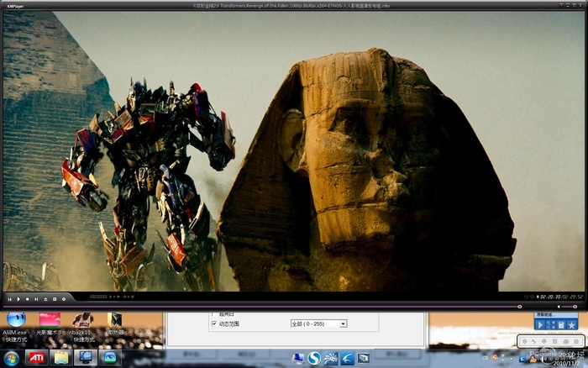
Task: Open the AIIM.exe desktop shortcut
Action: [14, 319]
